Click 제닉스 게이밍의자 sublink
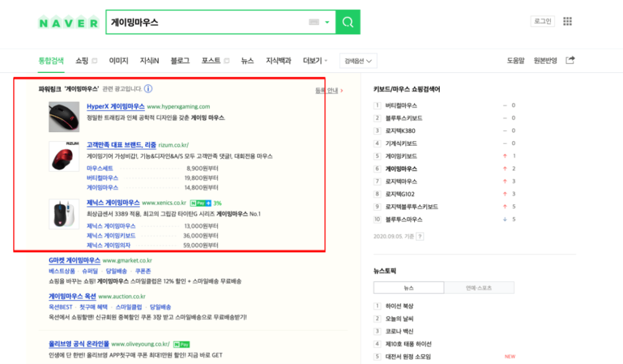 (x=108, y=246)
